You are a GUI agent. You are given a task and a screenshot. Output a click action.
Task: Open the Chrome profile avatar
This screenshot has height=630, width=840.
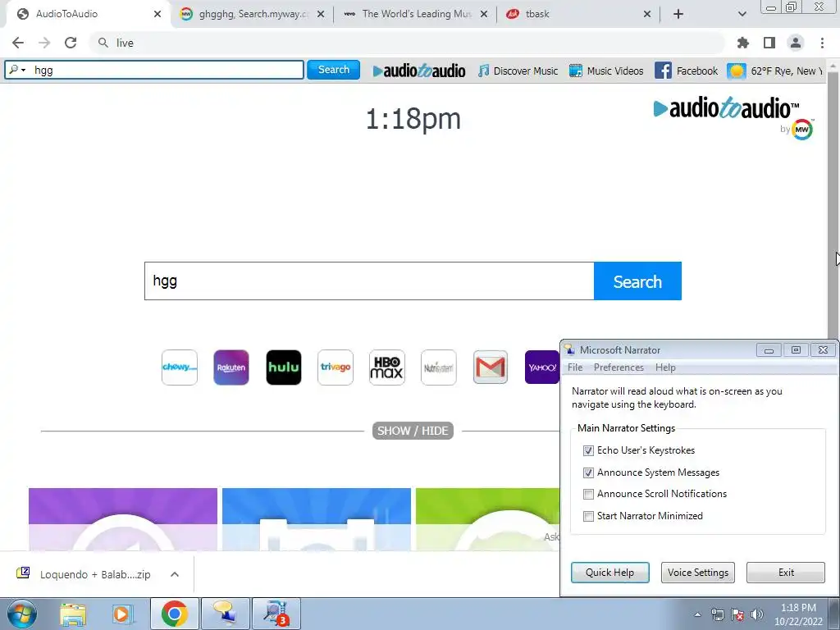[796, 43]
